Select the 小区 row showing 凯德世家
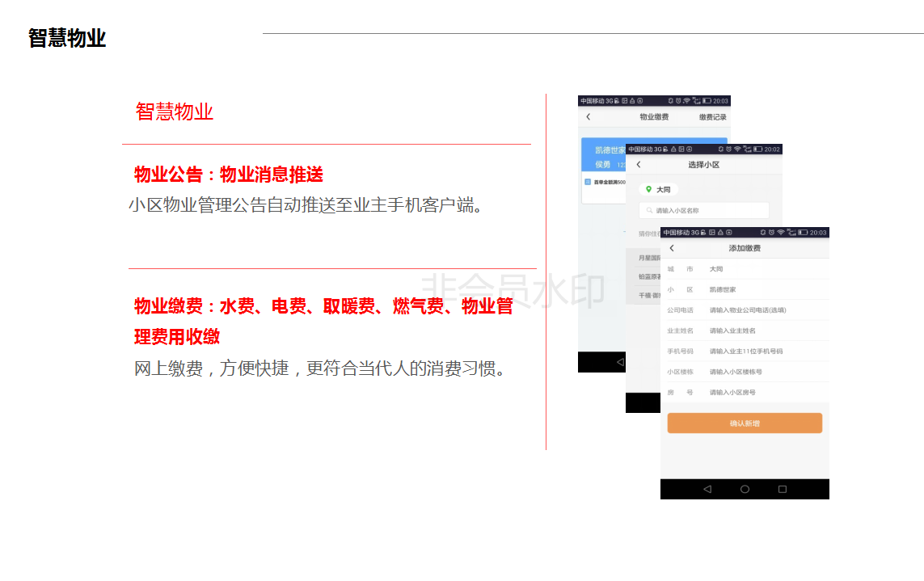This screenshot has width=924, height=581. click(x=744, y=289)
